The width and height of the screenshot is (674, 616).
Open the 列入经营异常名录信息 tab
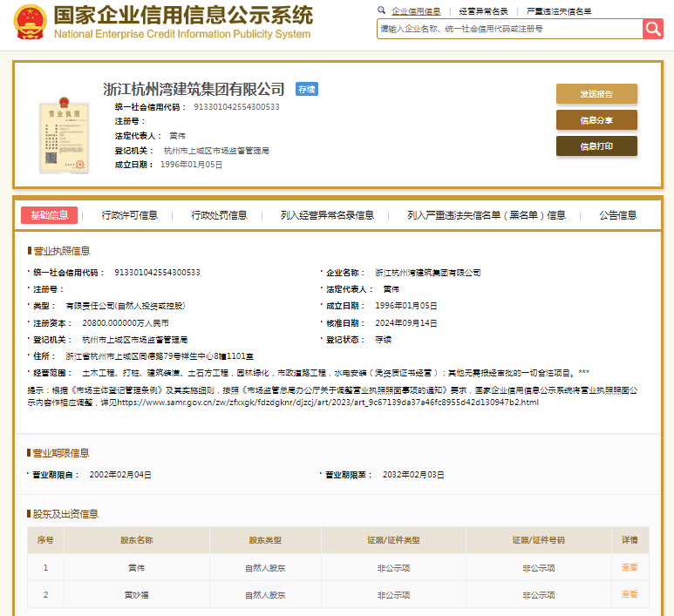pyautogui.click(x=327, y=215)
